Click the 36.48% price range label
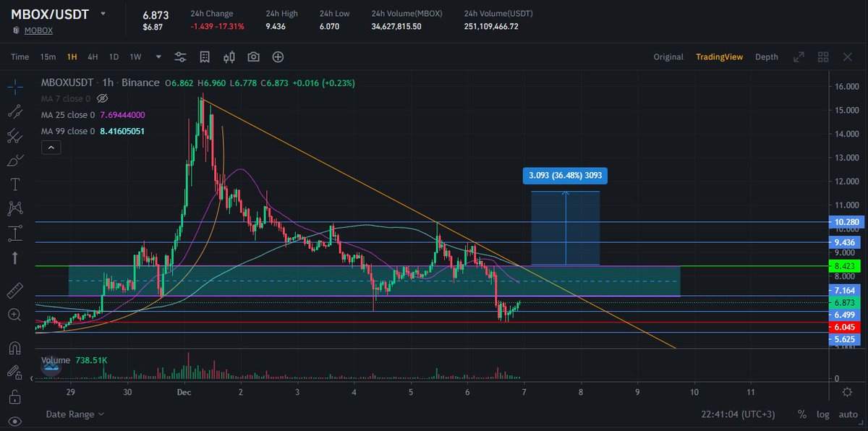 (x=566, y=174)
